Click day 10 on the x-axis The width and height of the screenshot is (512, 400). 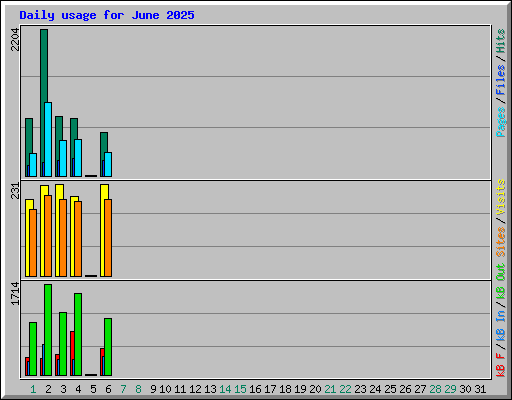[x=165, y=389]
